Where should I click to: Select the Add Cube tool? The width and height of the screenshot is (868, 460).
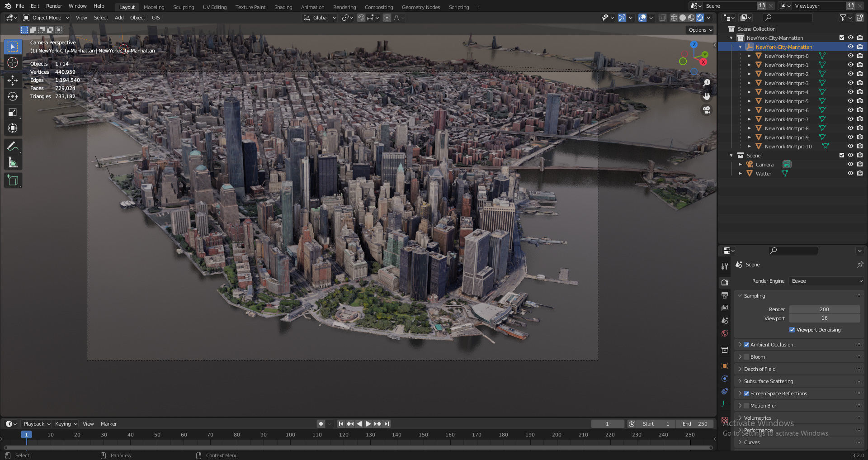click(13, 180)
